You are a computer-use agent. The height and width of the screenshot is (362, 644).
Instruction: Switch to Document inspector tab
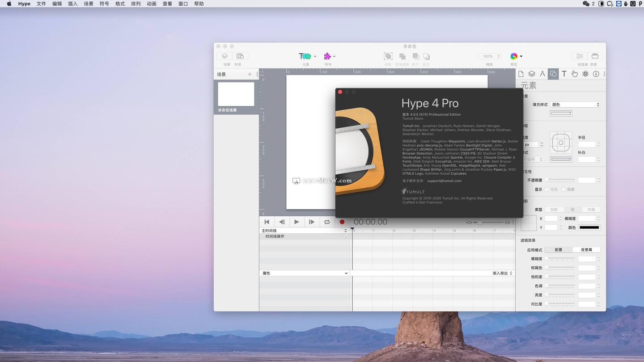pyautogui.click(x=521, y=74)
